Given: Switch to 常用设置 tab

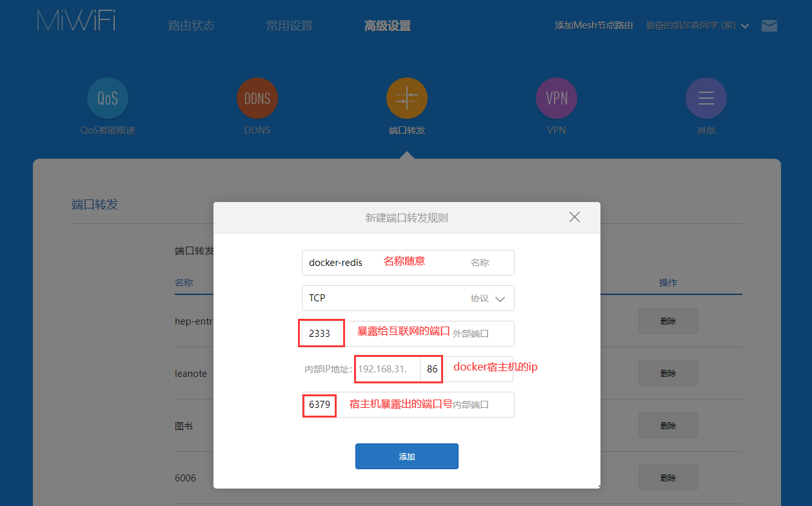Looking at the screenshot, I should coord(290,26).
